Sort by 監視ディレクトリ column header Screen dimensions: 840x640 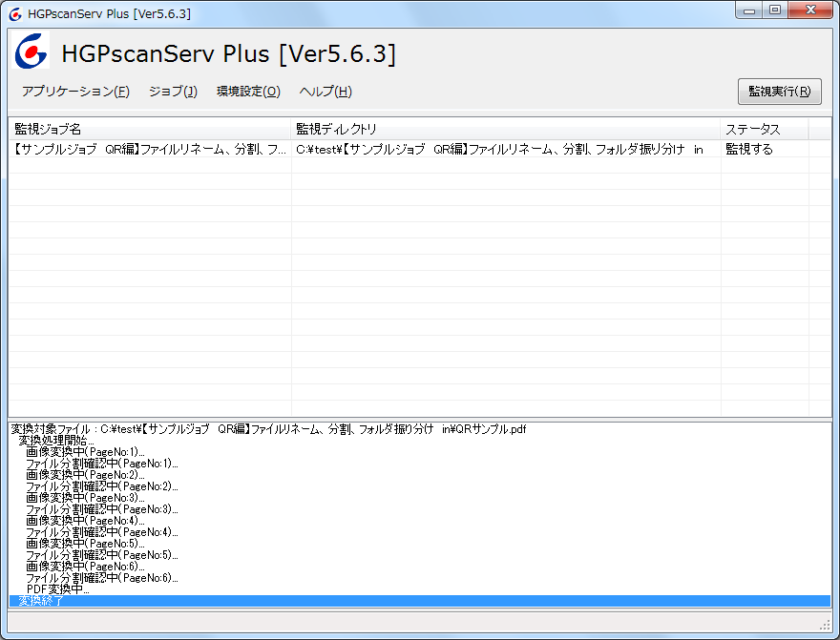(x=506, y=129)
